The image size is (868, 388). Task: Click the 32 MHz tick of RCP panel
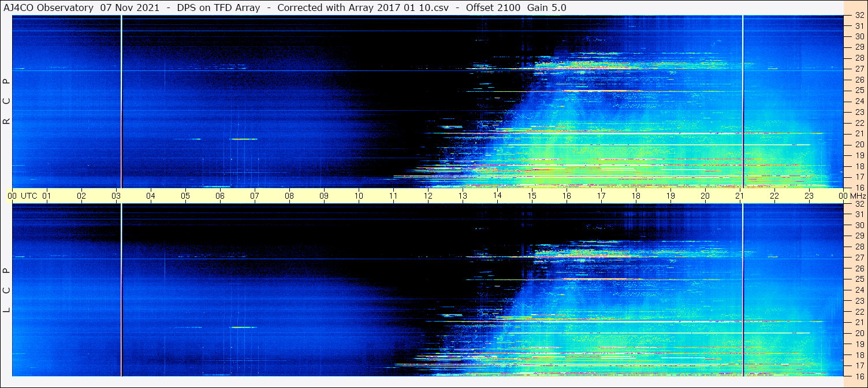(859, 16)
